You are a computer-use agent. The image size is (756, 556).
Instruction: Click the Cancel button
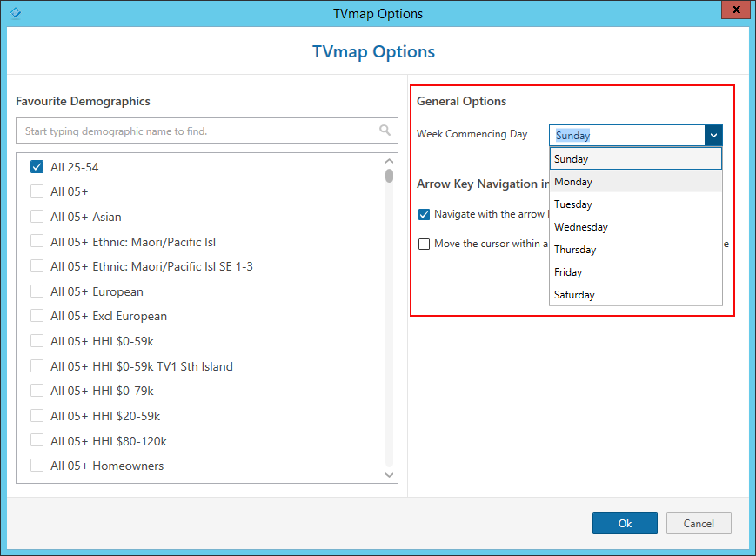pyautogui.click(x=699, y=523)
